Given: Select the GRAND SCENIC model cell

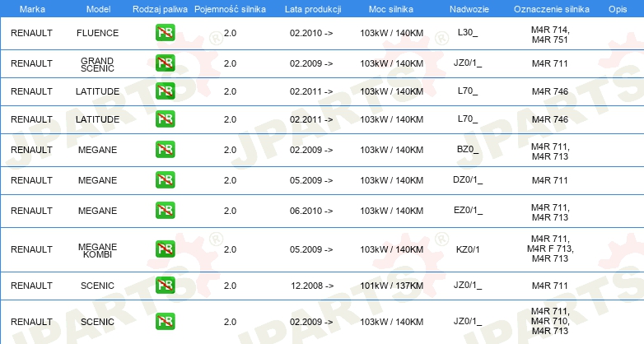Looking at the screenshot, I should tap(97, 64).
